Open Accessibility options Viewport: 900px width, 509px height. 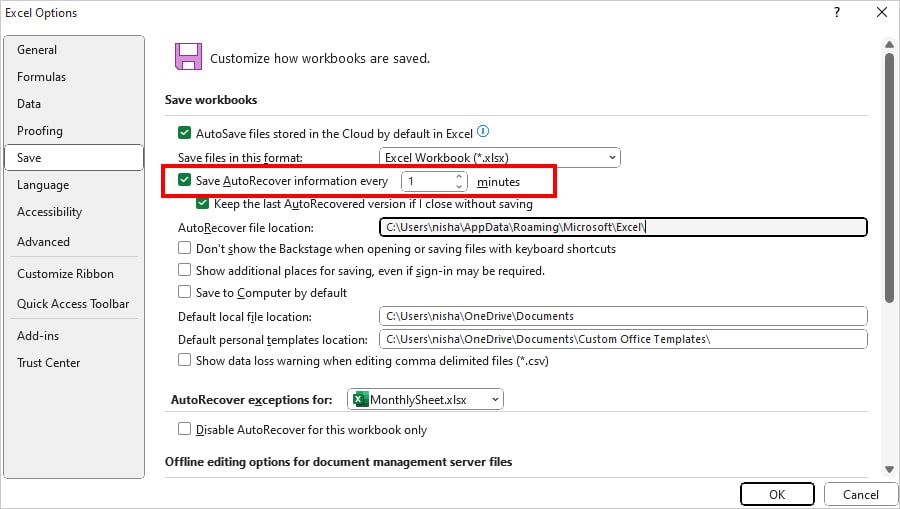point(73,212)
